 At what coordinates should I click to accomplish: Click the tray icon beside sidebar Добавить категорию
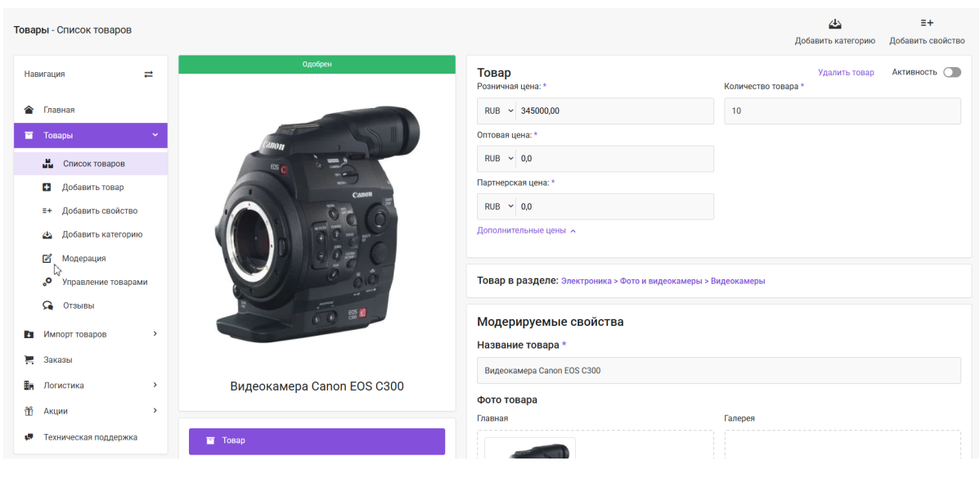pos(47,234)
